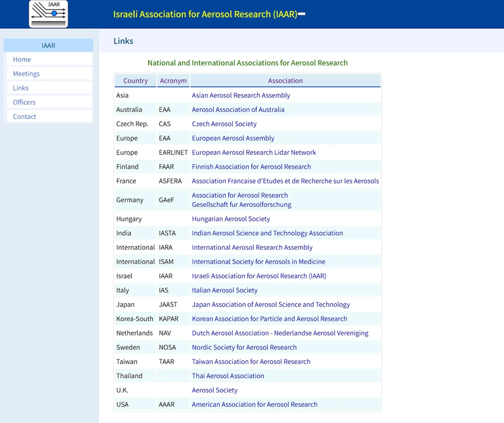Click the GAeF acronym cell
504x423 pixels.
pyautogui.click(x=173, y=200)
